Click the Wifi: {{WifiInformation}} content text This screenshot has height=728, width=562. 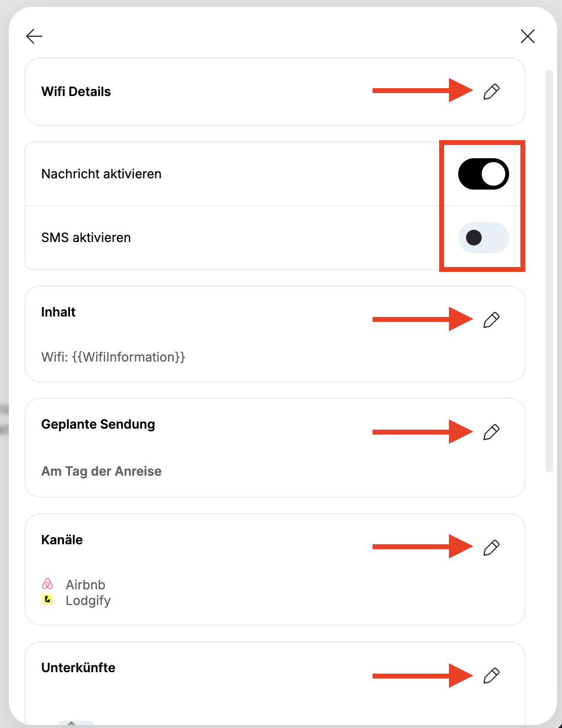point(113,357)
